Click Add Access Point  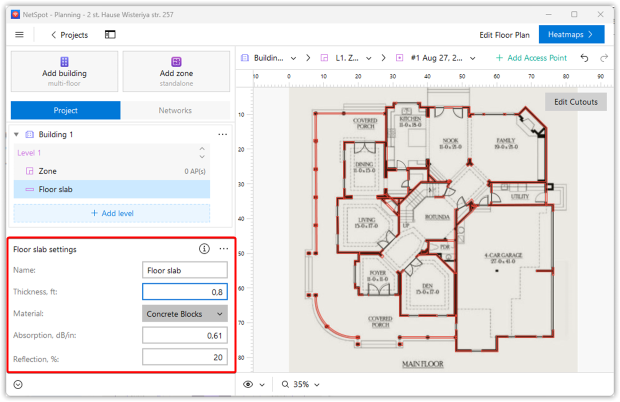pyautogui.click(x=531, y=58)
